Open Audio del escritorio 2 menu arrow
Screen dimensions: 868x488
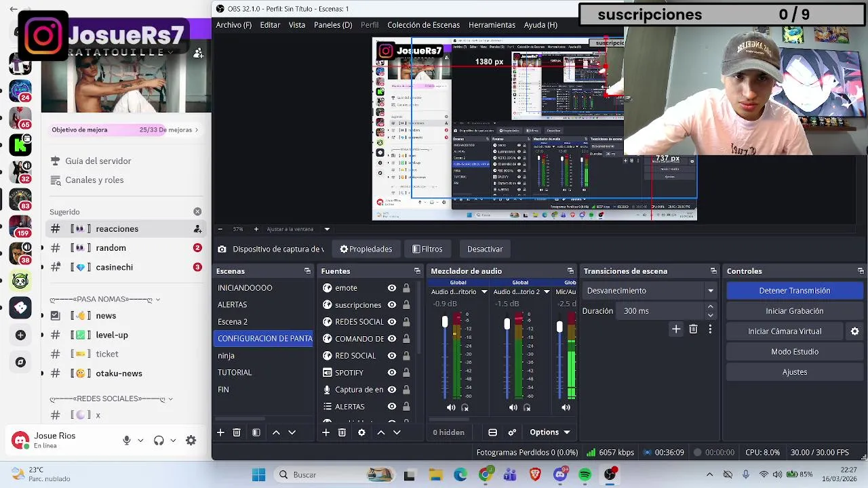coord(547,292)
